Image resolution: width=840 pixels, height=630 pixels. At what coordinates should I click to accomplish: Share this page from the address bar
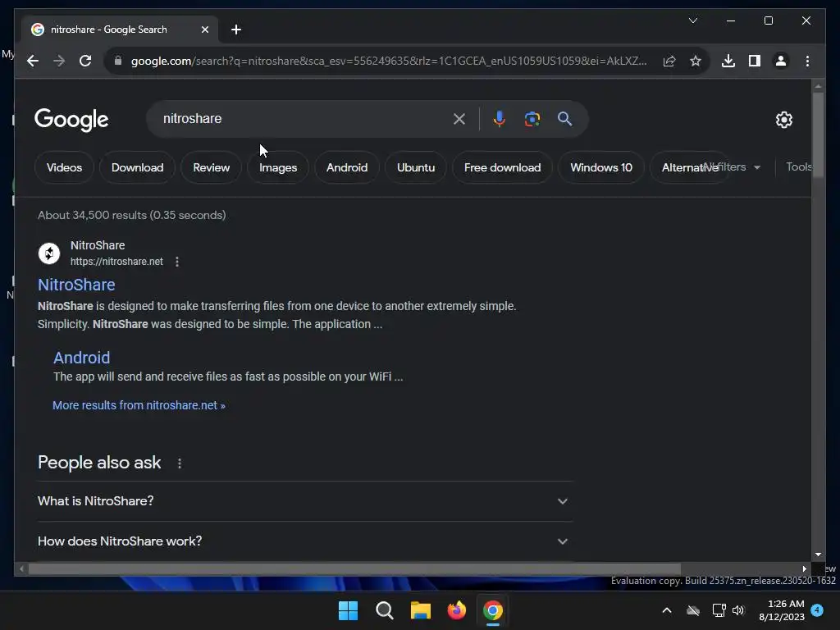click(669, 61)
